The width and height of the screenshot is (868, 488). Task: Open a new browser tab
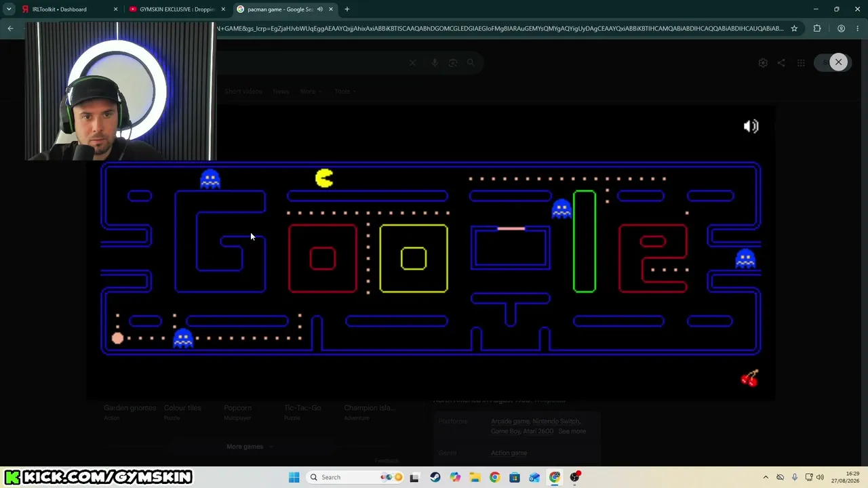click(x=347, y=9)
